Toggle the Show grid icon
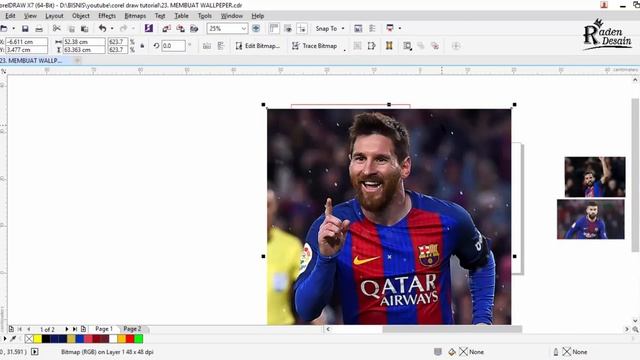 288,28
